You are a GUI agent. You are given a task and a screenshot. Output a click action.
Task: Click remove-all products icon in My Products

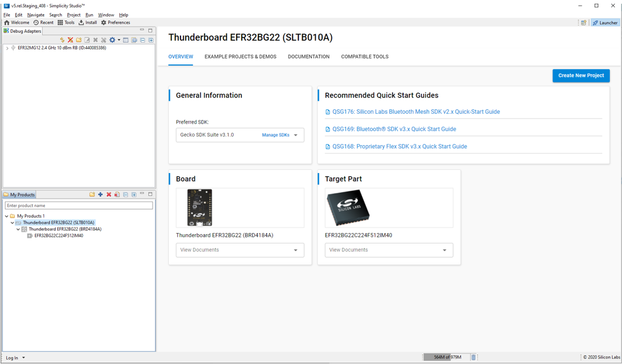click(117, 195)
